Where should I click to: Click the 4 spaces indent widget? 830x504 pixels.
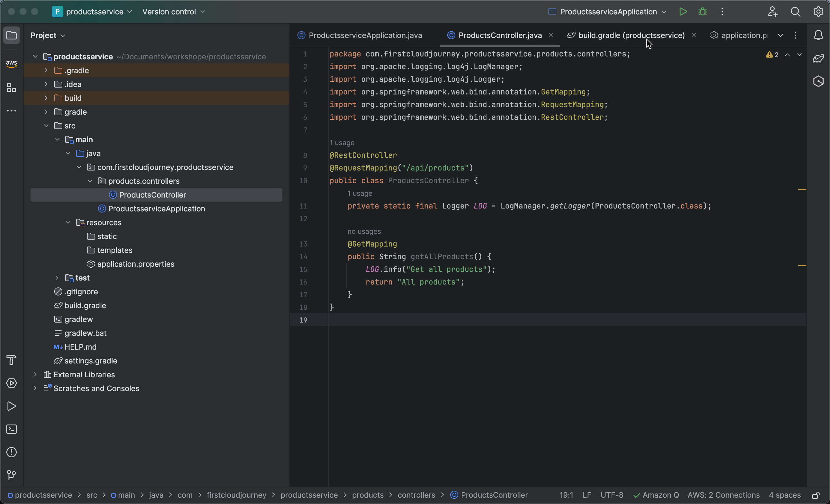click(784, 495)
